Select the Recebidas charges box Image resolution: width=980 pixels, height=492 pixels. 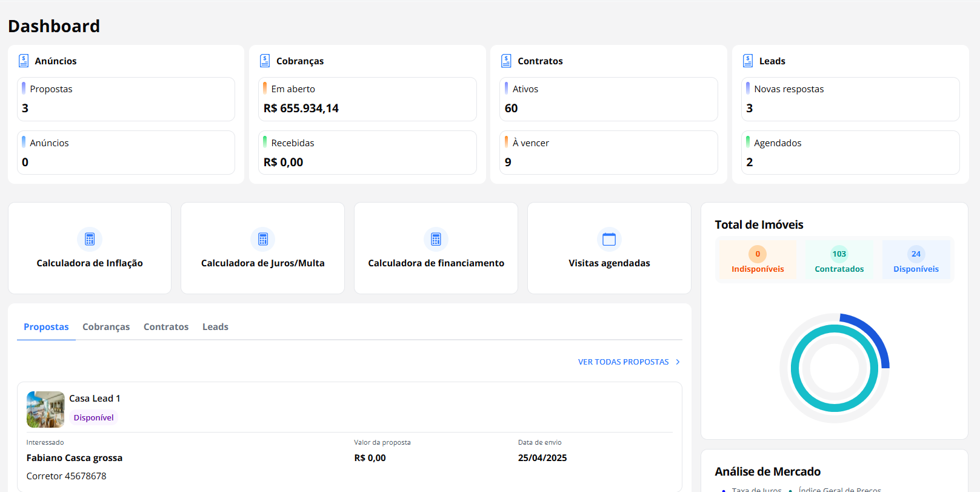pyautogui.click(x=367, y=153)
